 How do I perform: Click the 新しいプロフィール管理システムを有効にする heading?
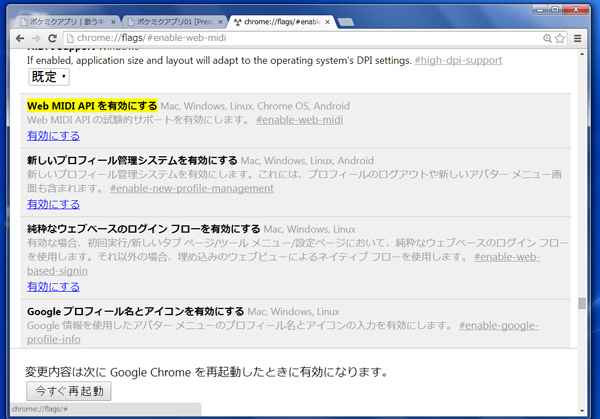(x=132, y=160)
